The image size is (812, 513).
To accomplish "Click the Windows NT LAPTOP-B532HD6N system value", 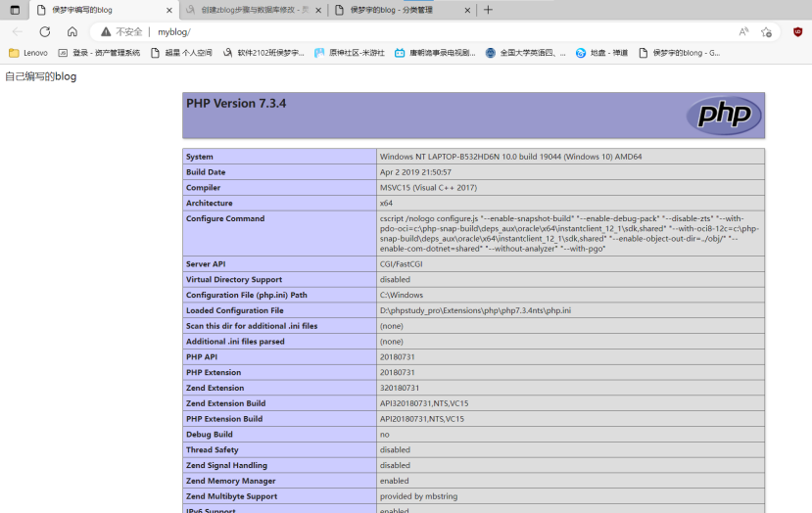I will point(510,157).
